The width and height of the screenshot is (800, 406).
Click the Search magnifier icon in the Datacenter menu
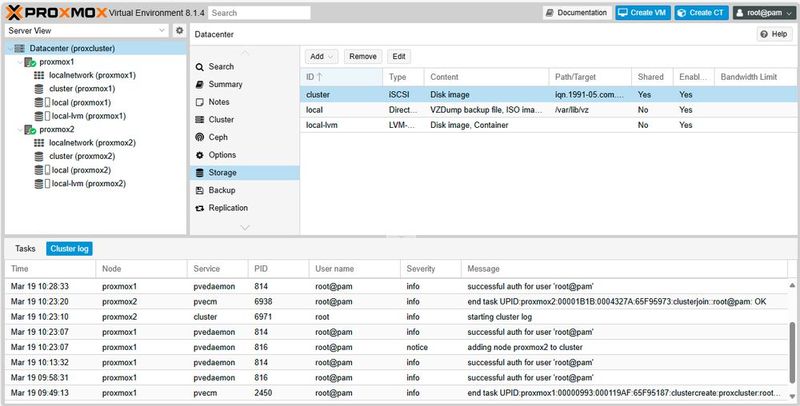pyautogui.click(x=199, y=67)
